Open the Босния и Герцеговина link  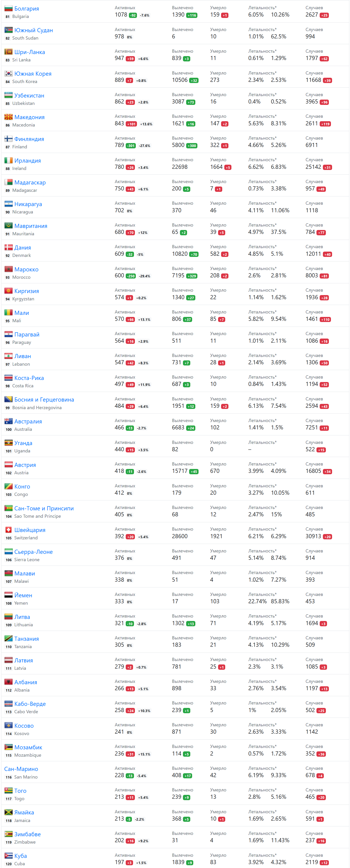pos(44,400)
